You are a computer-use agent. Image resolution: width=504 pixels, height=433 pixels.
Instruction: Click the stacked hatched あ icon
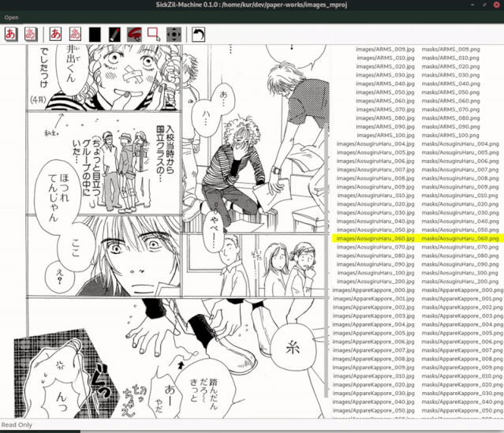[31, 34]
